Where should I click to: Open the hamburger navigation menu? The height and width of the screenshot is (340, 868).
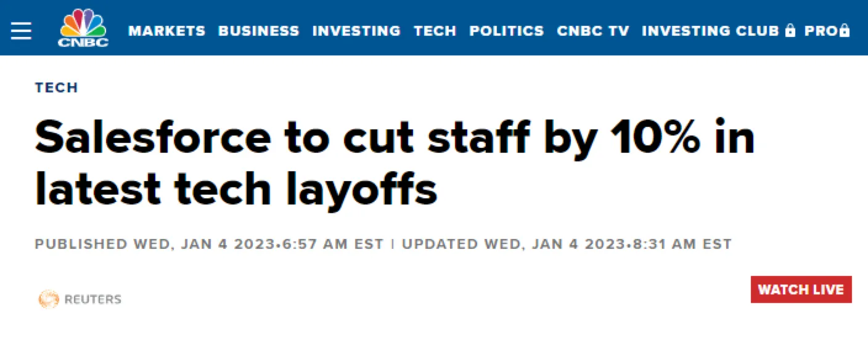[21, 30]
